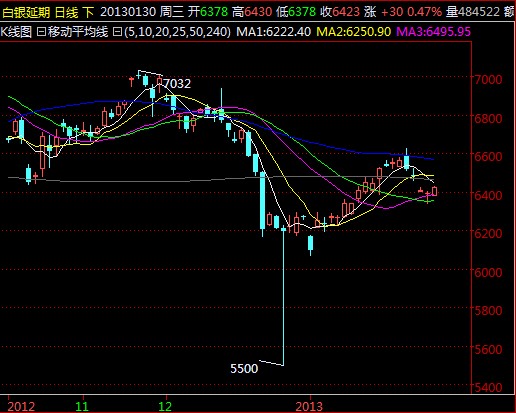516x413 pixels.
Task: Click the 白银延期 instrument name
Action: pyautogui.click(x=26, y=13)
